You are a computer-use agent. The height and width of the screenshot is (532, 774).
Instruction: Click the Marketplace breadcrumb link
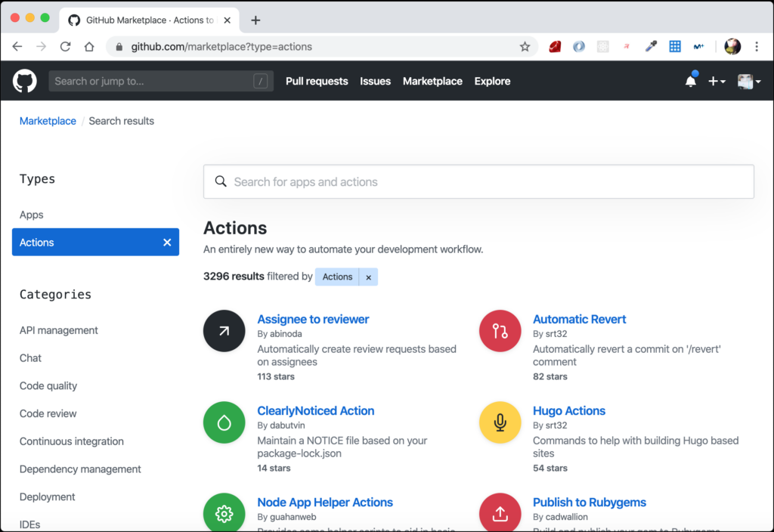[48, 121]
